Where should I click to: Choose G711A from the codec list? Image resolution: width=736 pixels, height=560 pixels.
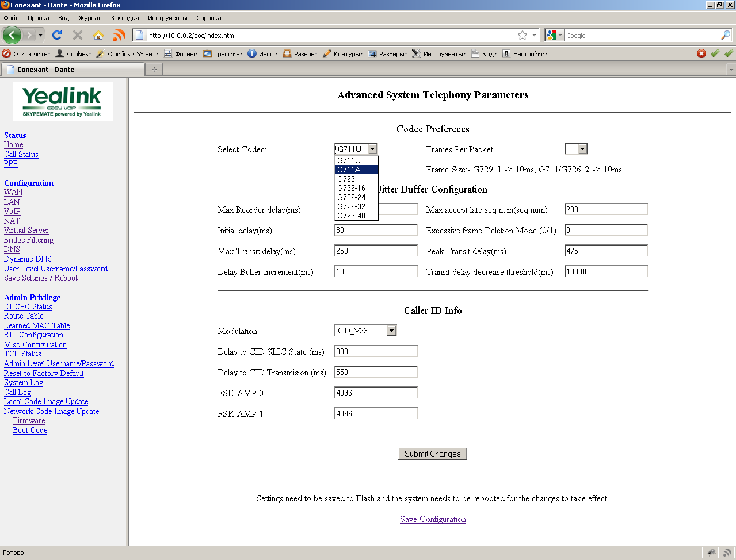[357, 170]
